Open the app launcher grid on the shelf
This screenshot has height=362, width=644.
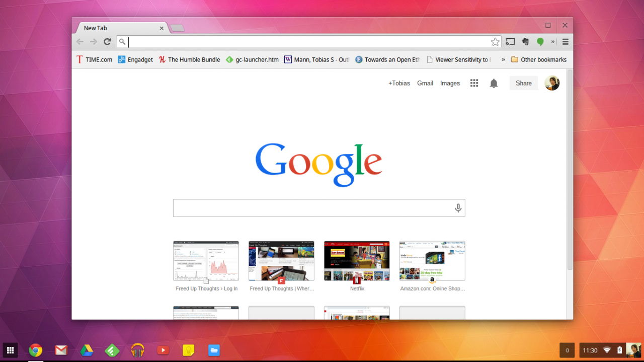[10, 350]
